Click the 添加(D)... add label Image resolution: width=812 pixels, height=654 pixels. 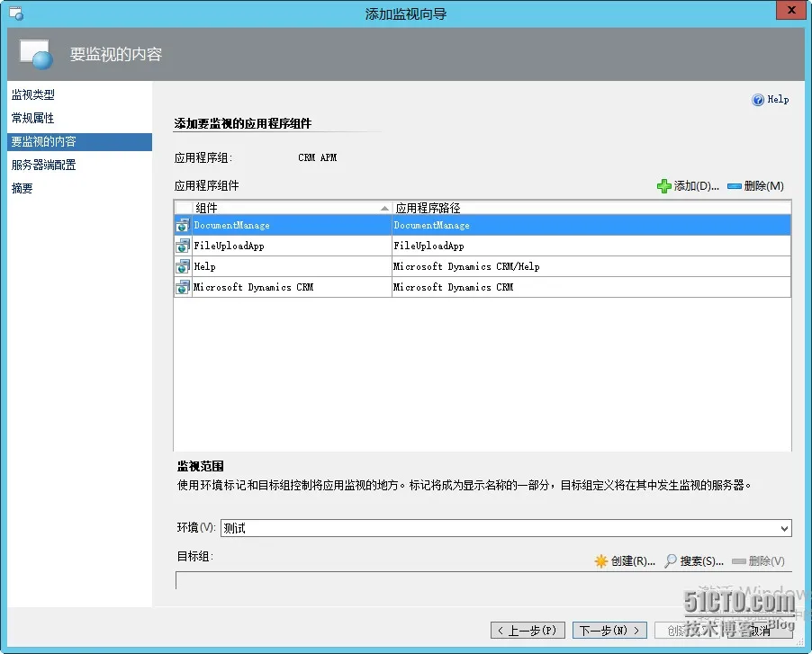pos(697,186)
